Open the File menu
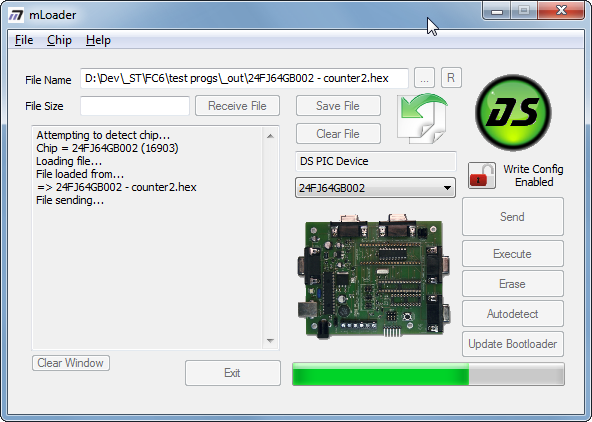 click(24, 40)
